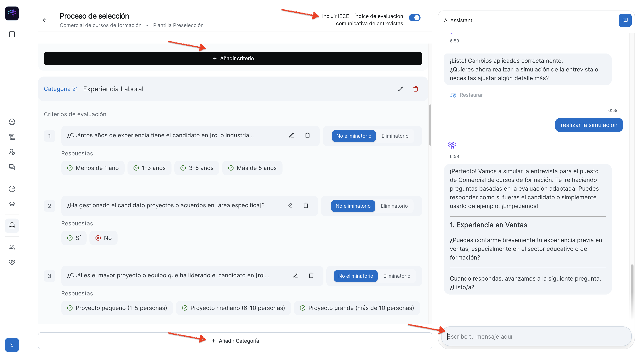Open the briefcase section in the sidebar

[12, 226]
